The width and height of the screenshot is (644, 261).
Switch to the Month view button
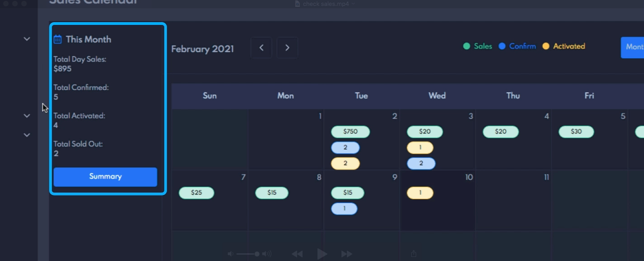point(632,47)
